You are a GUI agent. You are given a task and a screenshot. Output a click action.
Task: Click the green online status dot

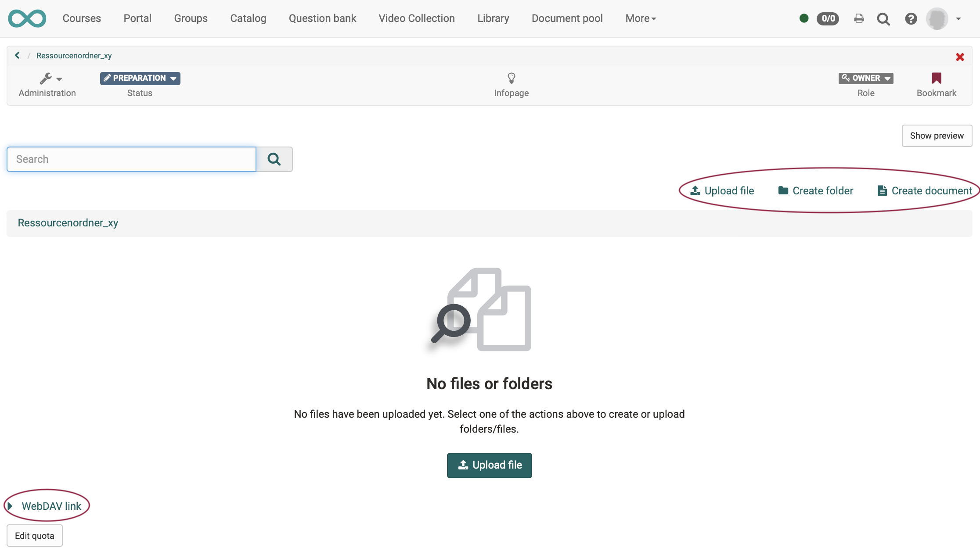tap(804, 18)
